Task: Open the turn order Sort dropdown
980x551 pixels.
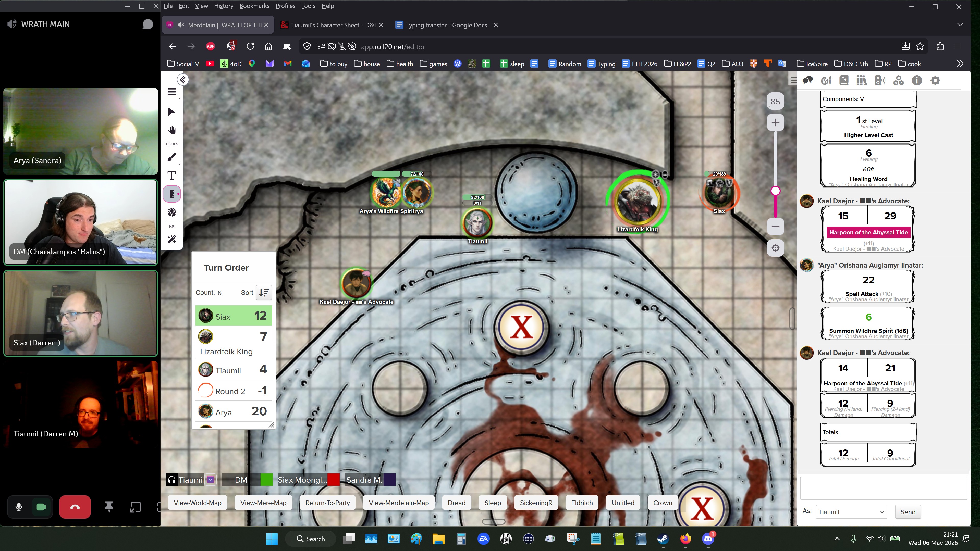Action: 264,292
